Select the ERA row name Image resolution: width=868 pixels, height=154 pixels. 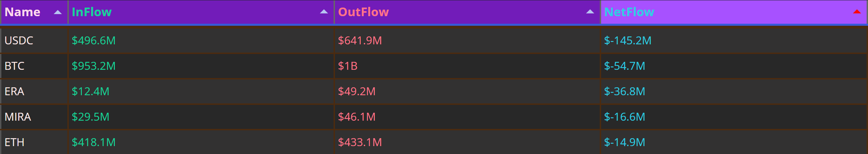click(14, 91)
